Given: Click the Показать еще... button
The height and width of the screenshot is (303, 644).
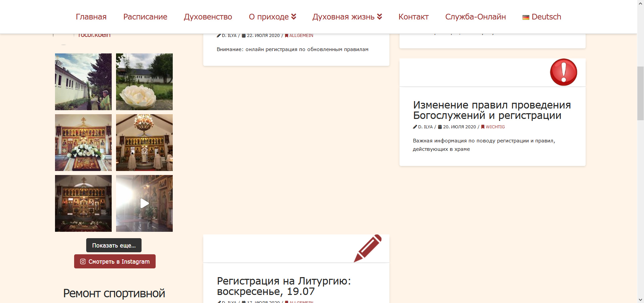Looking at the screenshot, I should [114, 245].
